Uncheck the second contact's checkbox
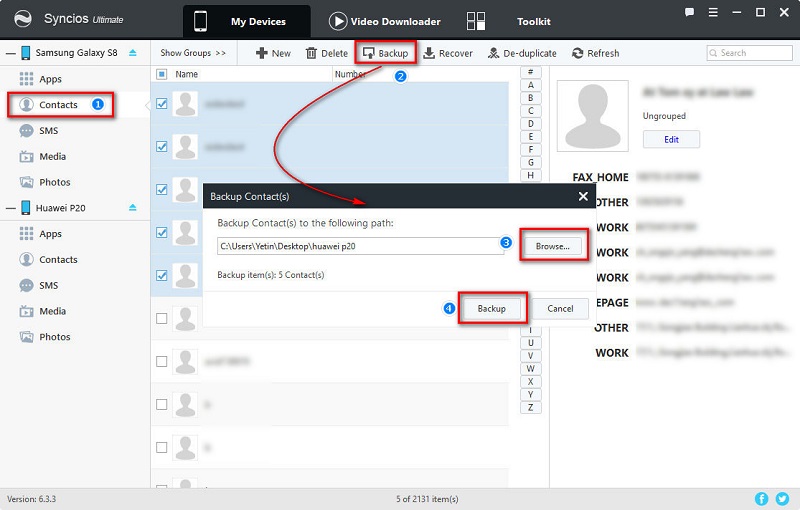 click(162, 147)
